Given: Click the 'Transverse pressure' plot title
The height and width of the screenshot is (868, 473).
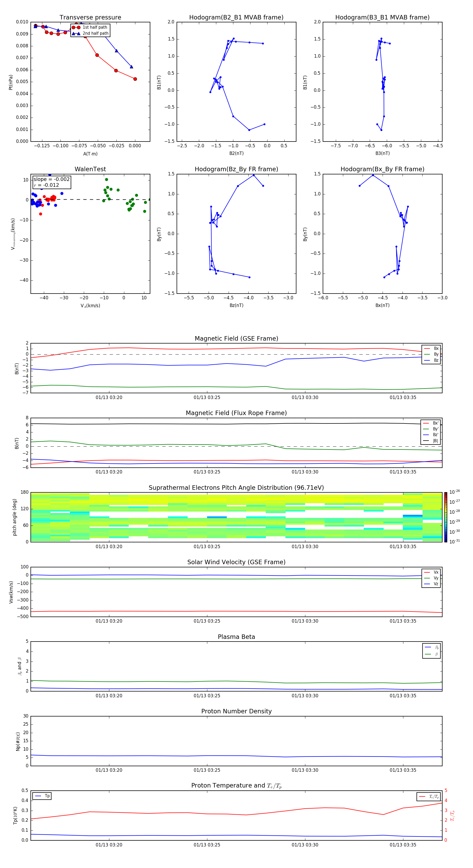Looking at the screenshot, I should 90,17.
